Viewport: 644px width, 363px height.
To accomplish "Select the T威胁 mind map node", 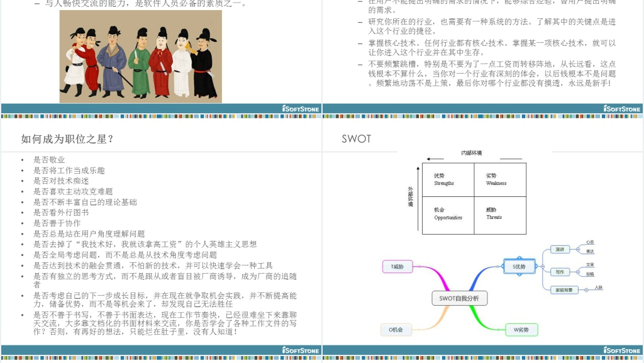I will (397, 267).
